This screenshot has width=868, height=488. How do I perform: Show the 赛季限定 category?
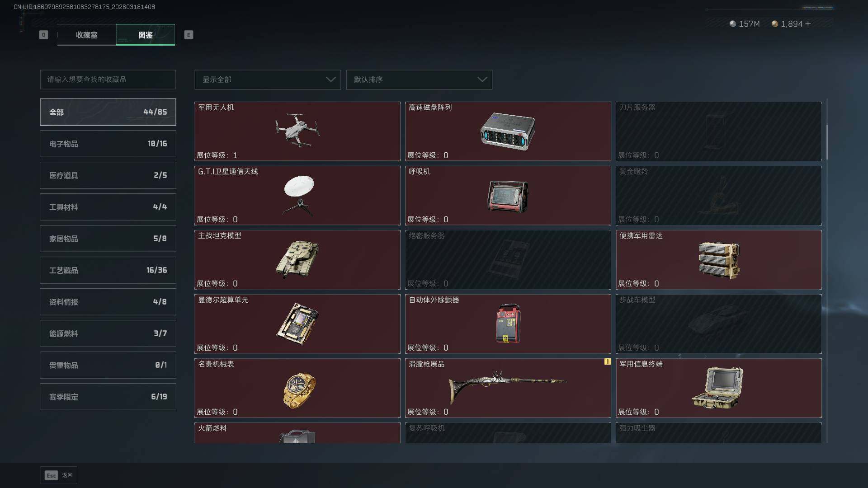tap(108, 397)
